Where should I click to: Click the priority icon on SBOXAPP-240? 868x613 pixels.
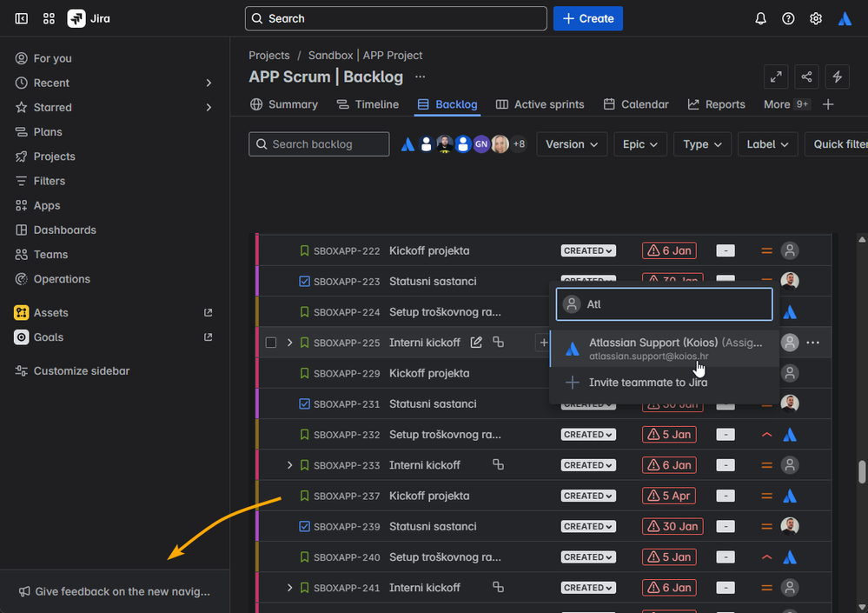766,556
